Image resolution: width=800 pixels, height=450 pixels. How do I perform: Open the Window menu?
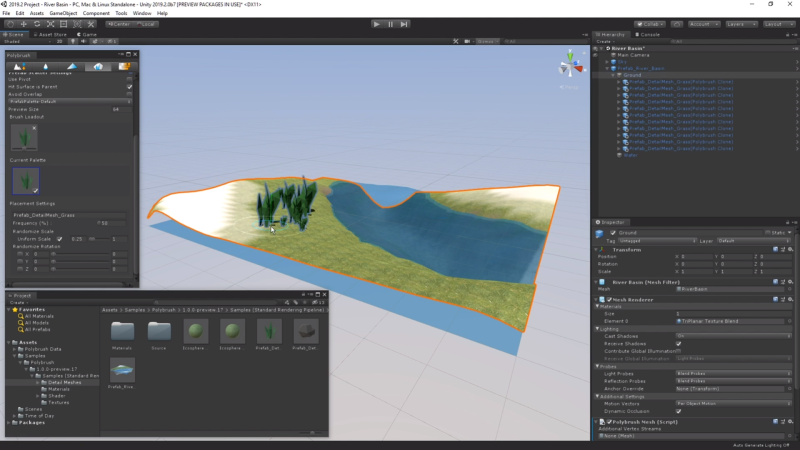(142, 13)
